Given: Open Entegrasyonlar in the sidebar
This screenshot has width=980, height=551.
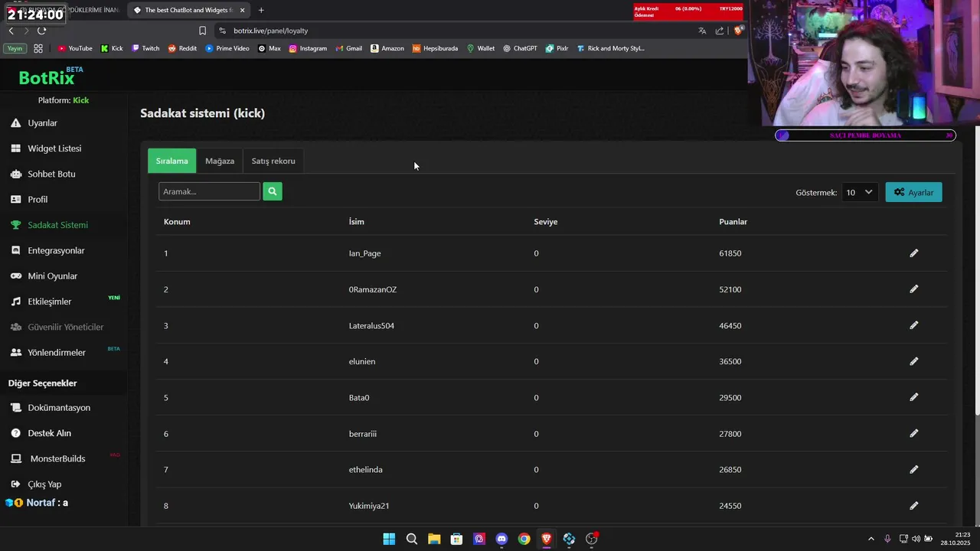Looking at the screenshot, I should (x=56, y=250).
